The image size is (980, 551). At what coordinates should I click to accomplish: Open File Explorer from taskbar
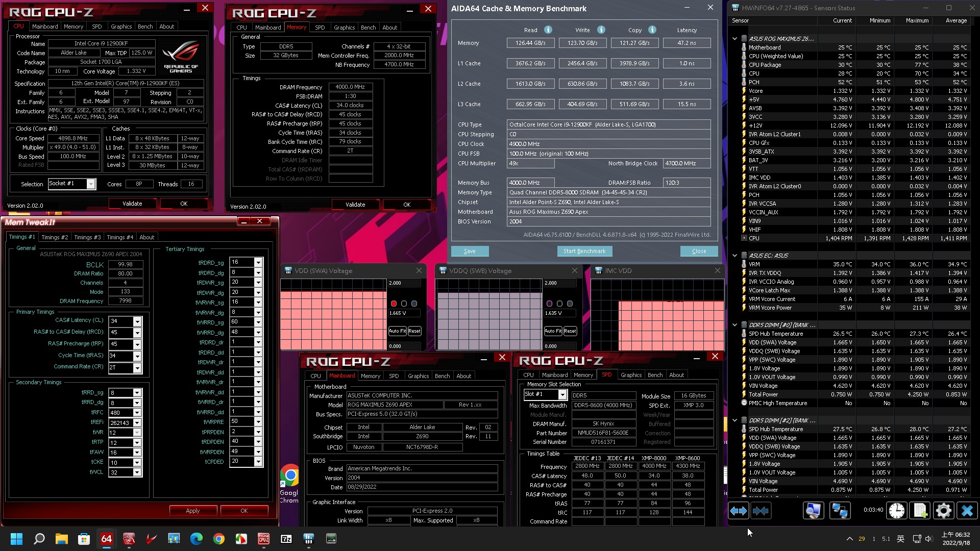coord(62,539)
